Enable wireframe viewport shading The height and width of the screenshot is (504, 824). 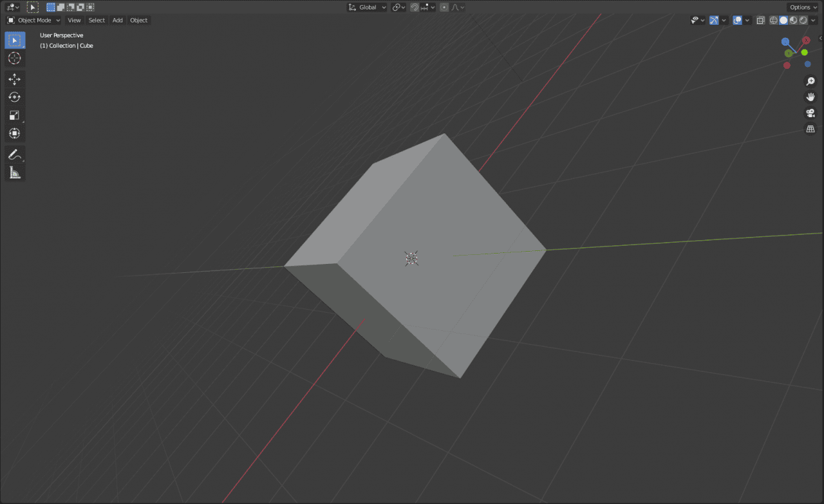coord(773,20)
